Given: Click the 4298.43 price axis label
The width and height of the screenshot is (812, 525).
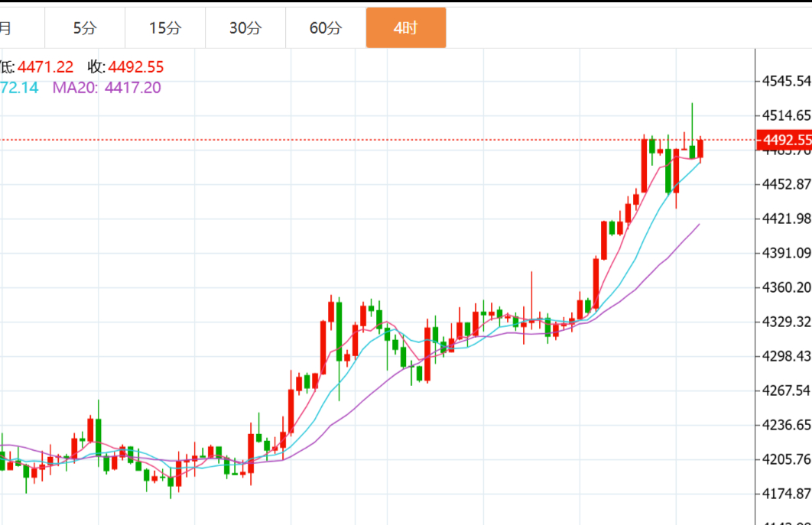Looking at the screenshot, I should [x=785, y=356].
